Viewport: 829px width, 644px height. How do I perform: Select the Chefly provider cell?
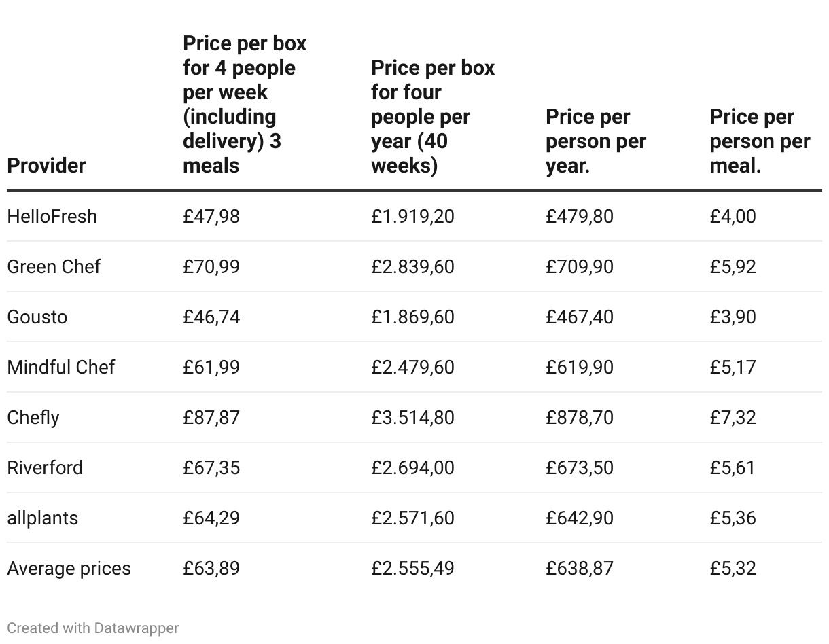tap(33, 418)
